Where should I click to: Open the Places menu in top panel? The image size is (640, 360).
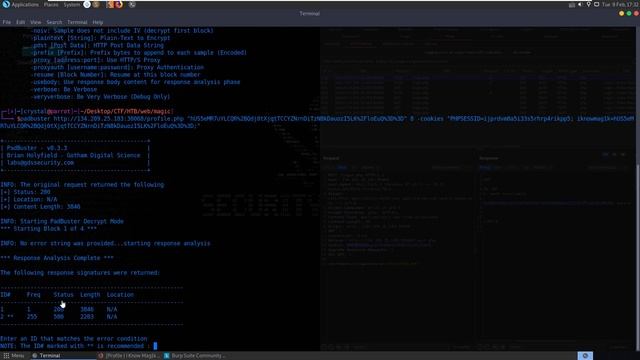coord(51,4)
